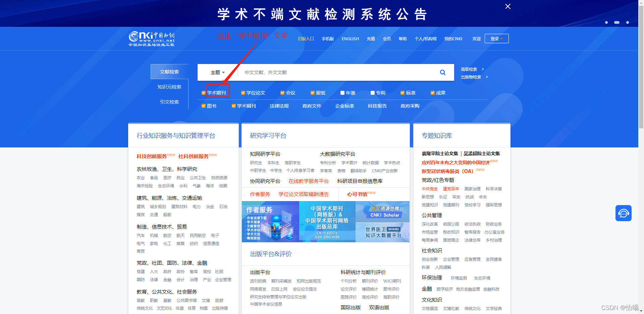Viewport: 644px width, 314px height.
Task: Open the 中国学术期刊网络版 banner tile
Action: [x=327, y=222]
